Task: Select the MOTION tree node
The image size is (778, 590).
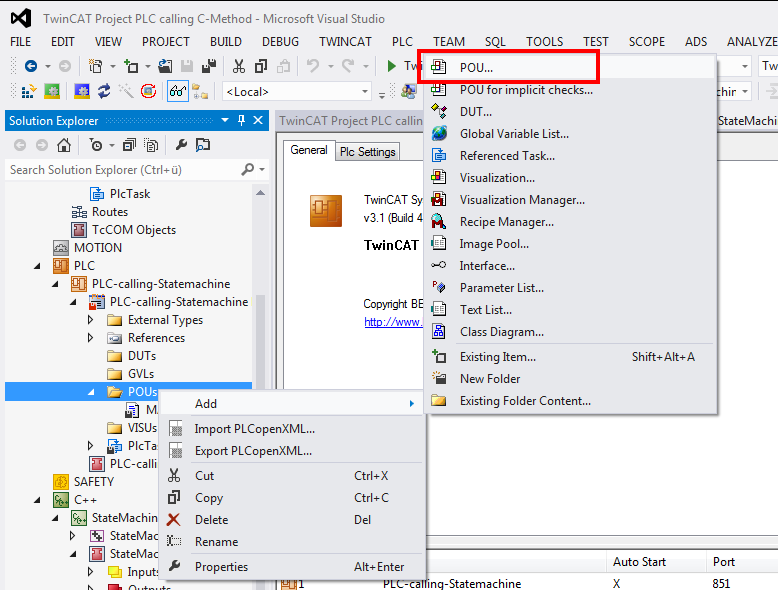Action: [97, 248]
